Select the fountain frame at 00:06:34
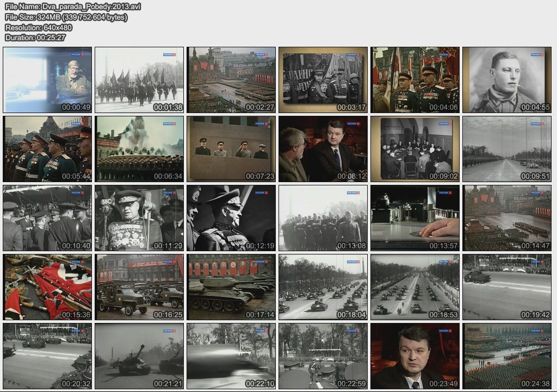557x392 pixels. pyautogui.click(x=139, y=148)
